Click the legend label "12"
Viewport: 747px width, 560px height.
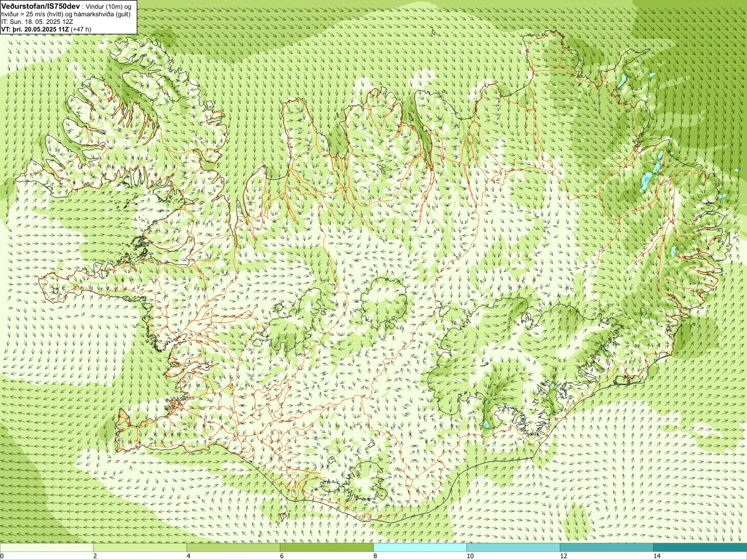pyautogui.click(x=563, y=556)
